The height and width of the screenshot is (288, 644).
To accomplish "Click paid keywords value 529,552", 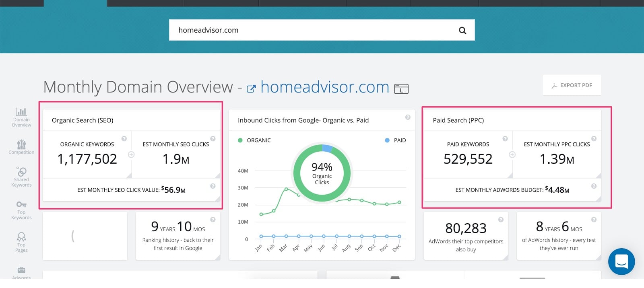I will pos(468,159).
